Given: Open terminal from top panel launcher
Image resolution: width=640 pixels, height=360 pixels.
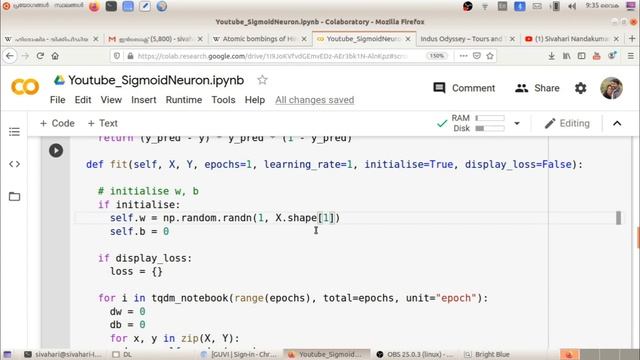Looking at the screenshot, I should 111,6.
